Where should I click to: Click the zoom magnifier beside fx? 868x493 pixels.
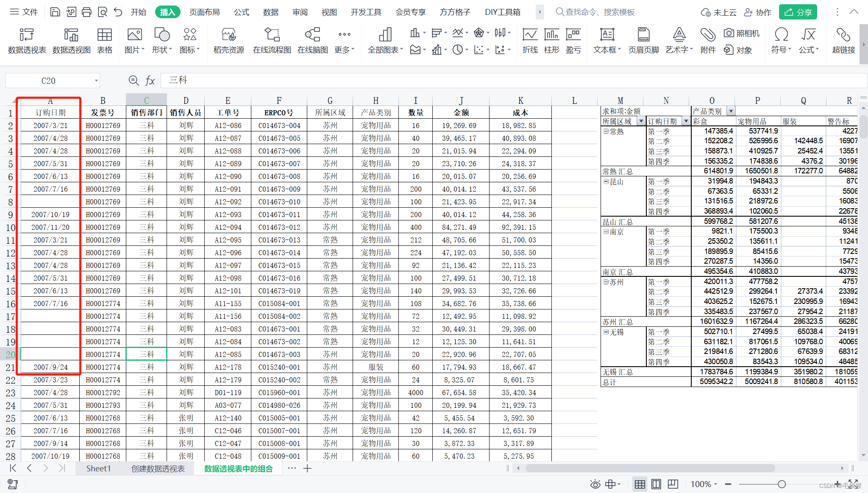134,81
